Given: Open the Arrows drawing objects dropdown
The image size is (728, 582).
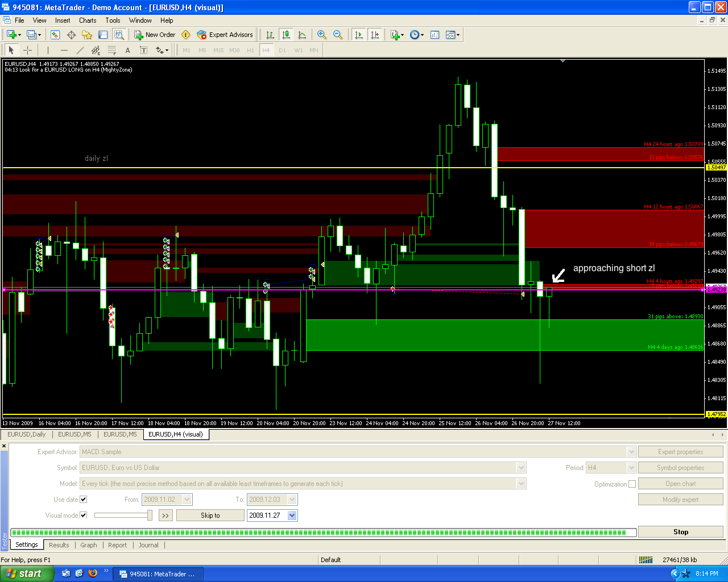Looking at the screenshot, I should click(162, 50).
